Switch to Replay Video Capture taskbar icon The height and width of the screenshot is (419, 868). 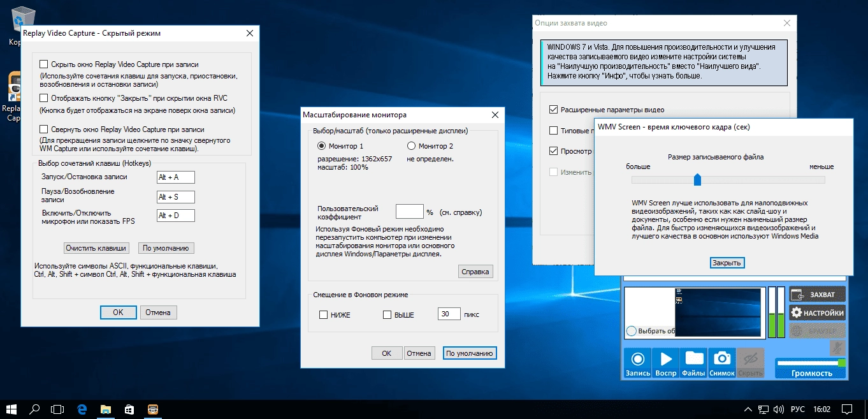[x=152, y=409]
